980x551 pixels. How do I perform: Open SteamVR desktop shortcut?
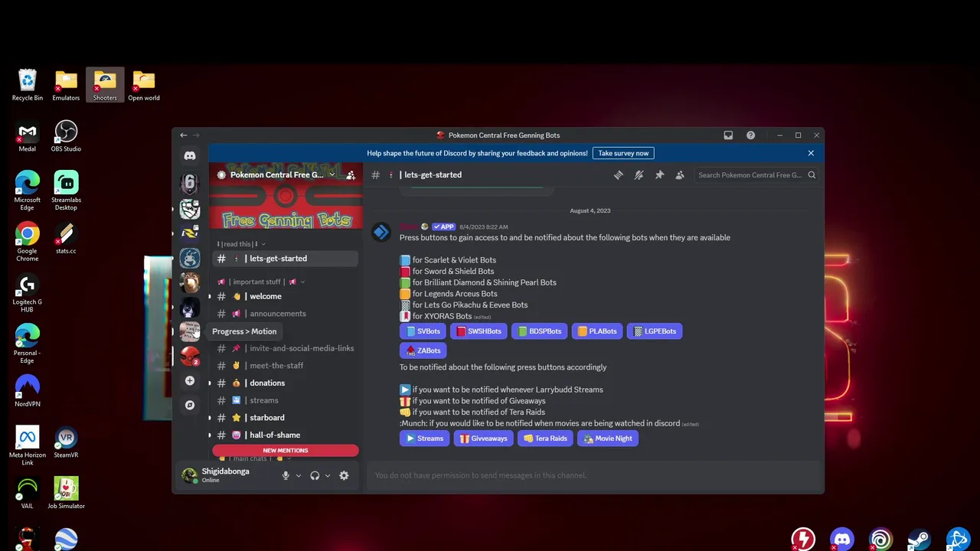[66, 442]
